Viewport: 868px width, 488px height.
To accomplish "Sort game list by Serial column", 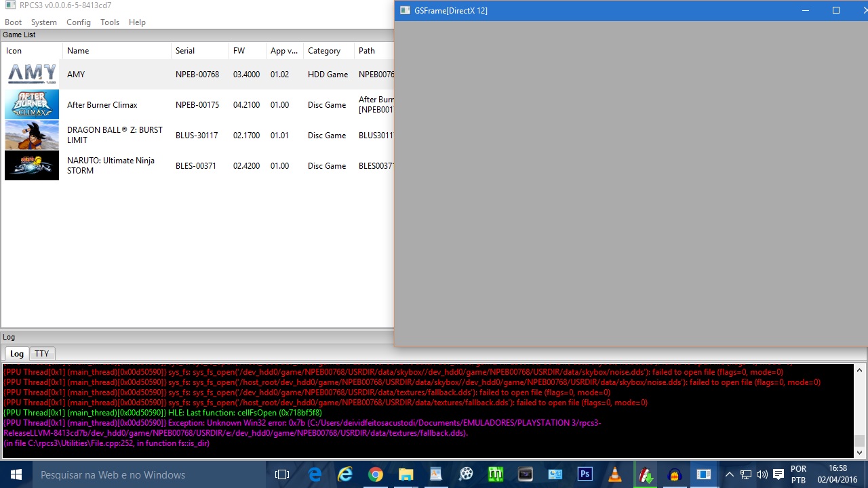I will point(185,51).
